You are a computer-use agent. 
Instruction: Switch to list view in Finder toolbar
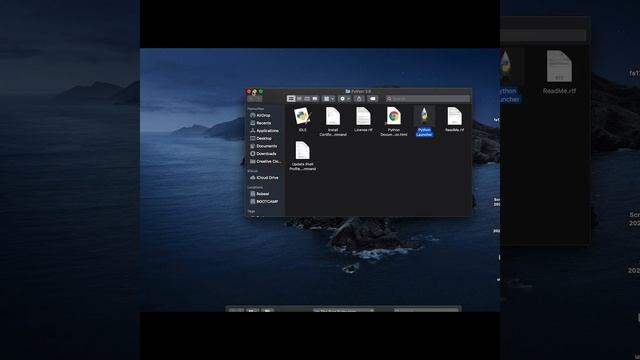click(x=299, y=98)
